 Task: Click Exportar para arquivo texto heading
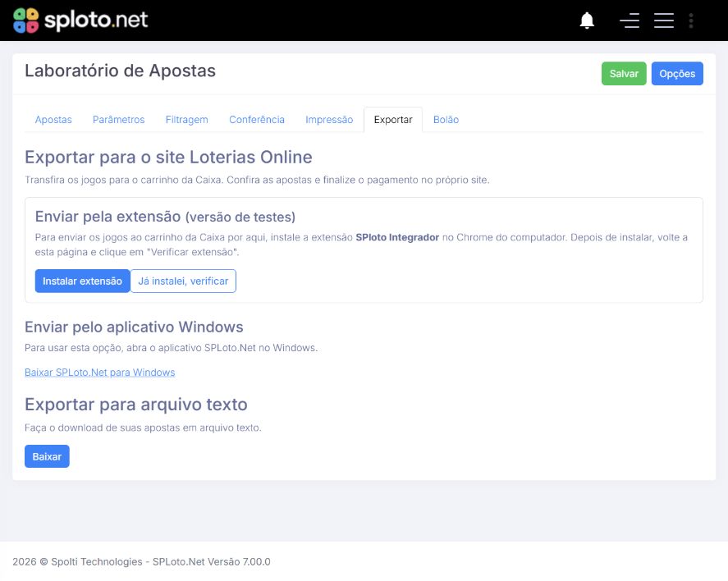(x=136, y=405)
